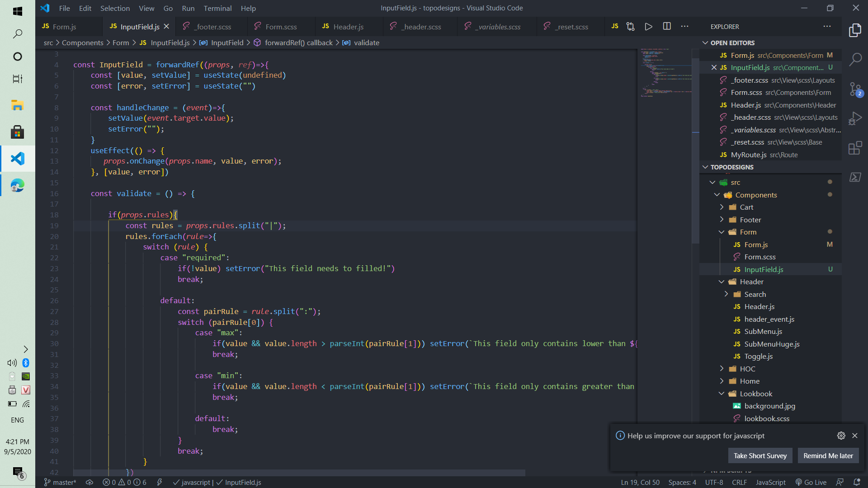The height and width of the screenshot is (488, 868).
Task: Open the Terminal menu
Action: coord(217,8)
